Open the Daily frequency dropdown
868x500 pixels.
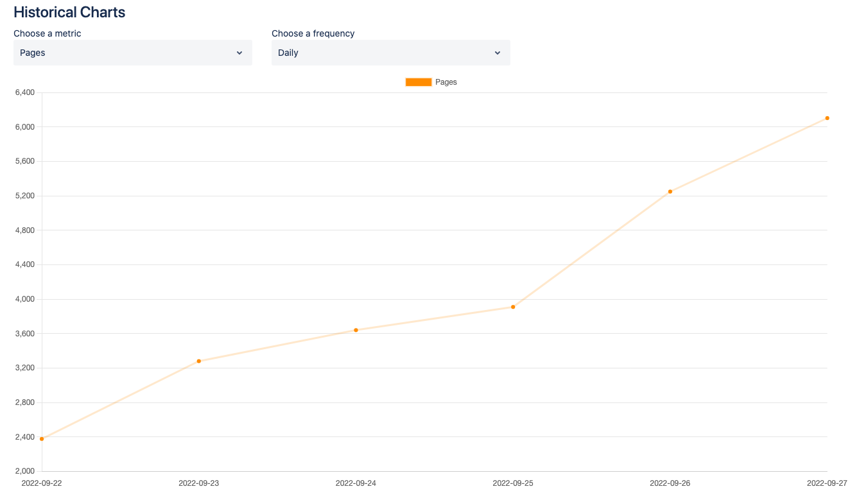click(390, 53)
